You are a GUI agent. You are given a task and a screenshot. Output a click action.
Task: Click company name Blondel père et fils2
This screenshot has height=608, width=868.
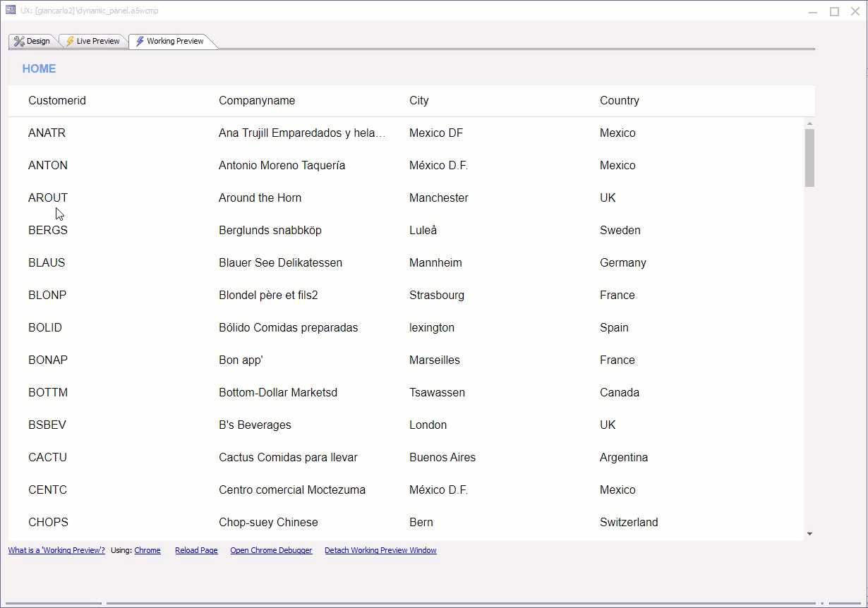[x=268, y=295]
